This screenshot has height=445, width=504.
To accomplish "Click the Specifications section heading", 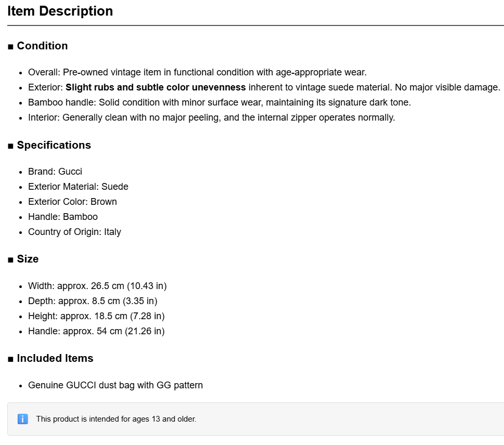I will 54,145.
